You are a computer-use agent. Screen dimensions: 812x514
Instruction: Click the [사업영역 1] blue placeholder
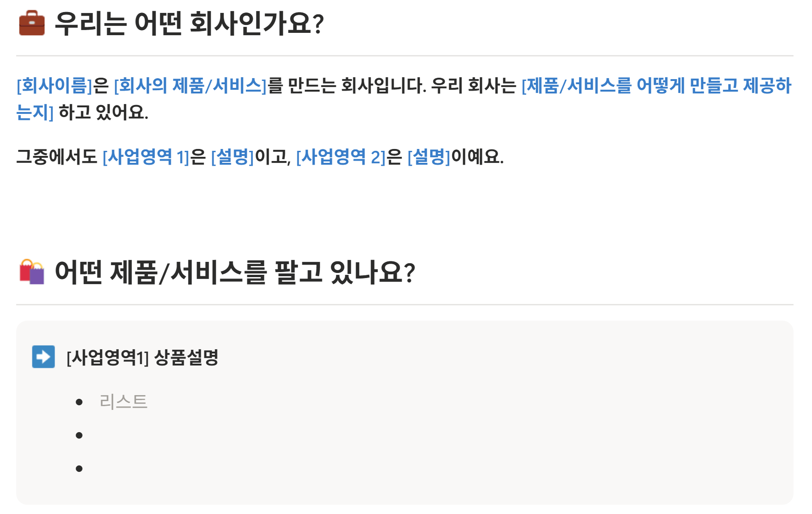point(146,157)
